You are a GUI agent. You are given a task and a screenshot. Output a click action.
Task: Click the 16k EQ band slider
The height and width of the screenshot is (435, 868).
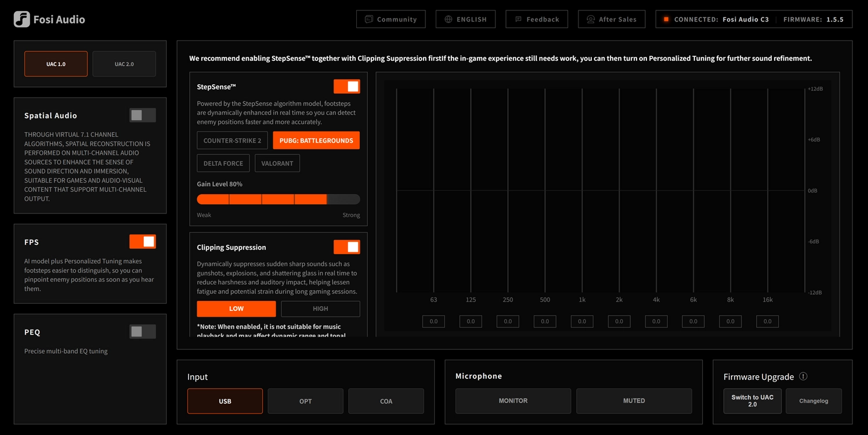pyautogui.click(x=768, y=190)
